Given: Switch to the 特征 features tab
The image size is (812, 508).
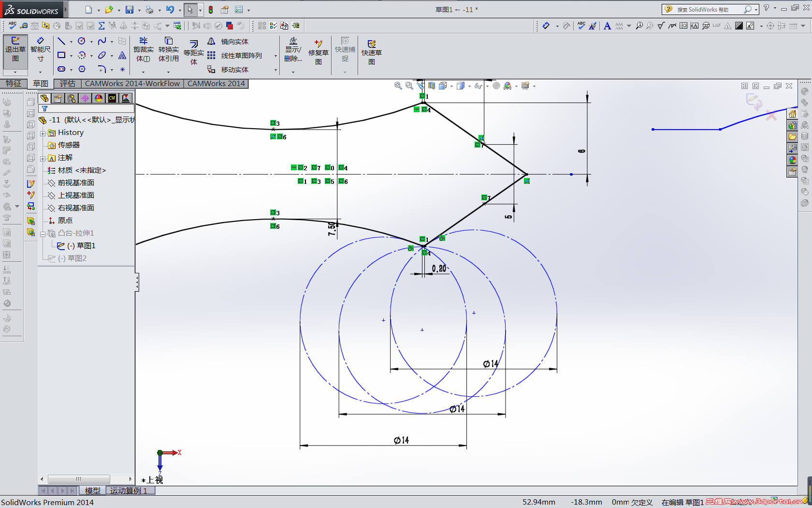Looking at the screenshot, I should point(13,84).
